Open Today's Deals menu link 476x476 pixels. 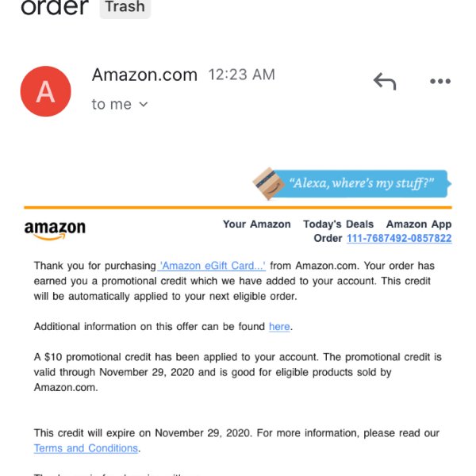click(338, 224)
